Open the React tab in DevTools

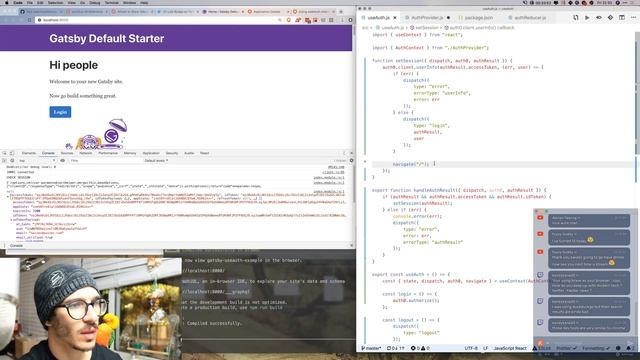click(x=204, y=153)
